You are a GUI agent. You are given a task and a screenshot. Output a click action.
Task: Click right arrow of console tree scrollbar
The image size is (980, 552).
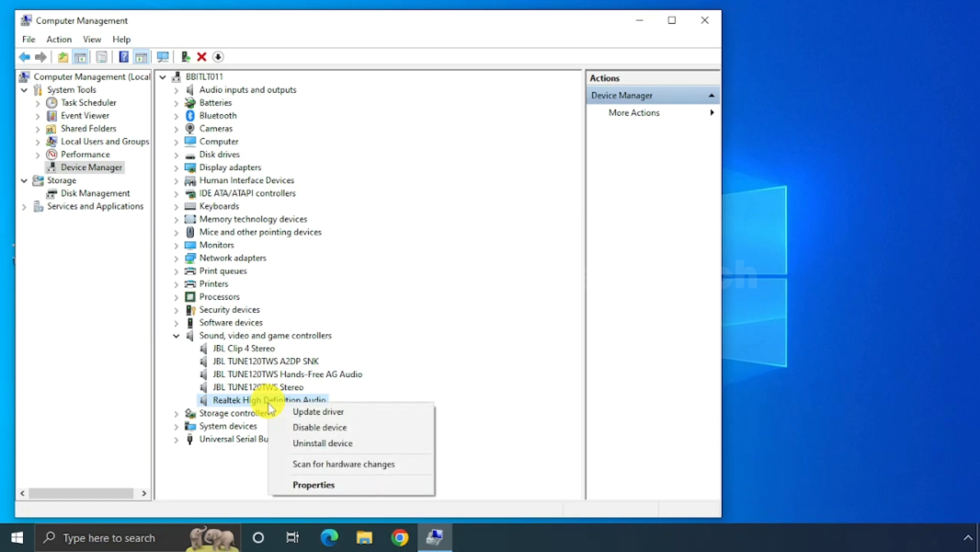point(143,493)
